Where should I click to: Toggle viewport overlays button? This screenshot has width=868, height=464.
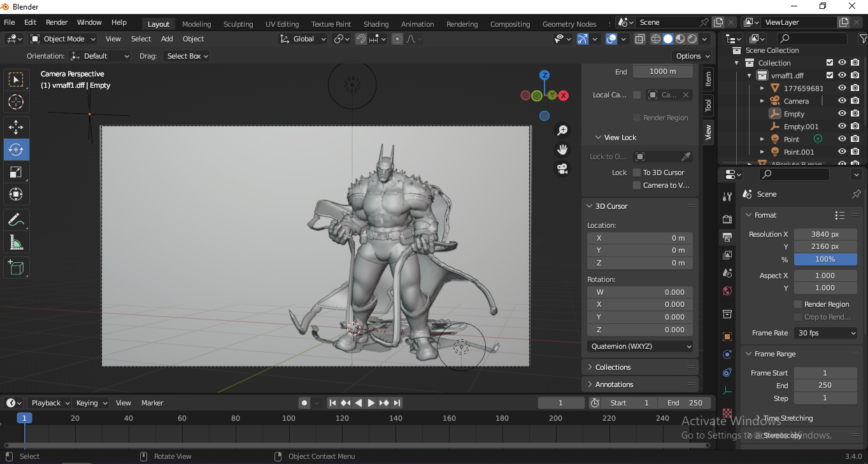[x=611, y=39]
